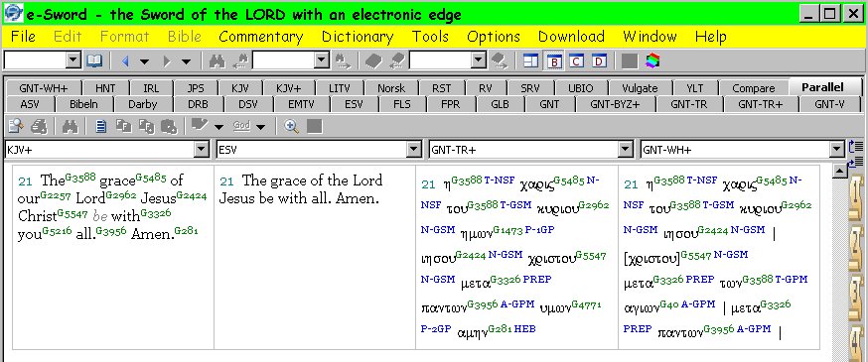Select the D Dictionary view layout icon
This screenshot has width=868, height=362.
599,60
